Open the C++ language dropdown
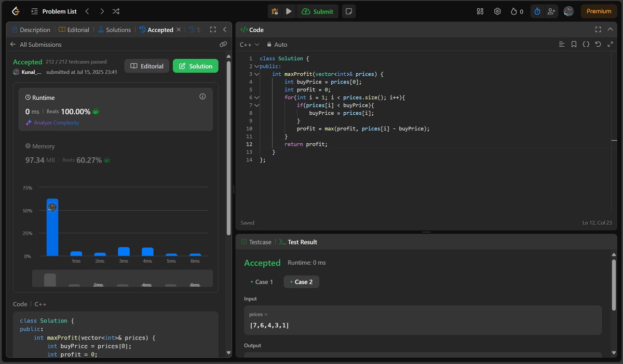 click(250, 45)
